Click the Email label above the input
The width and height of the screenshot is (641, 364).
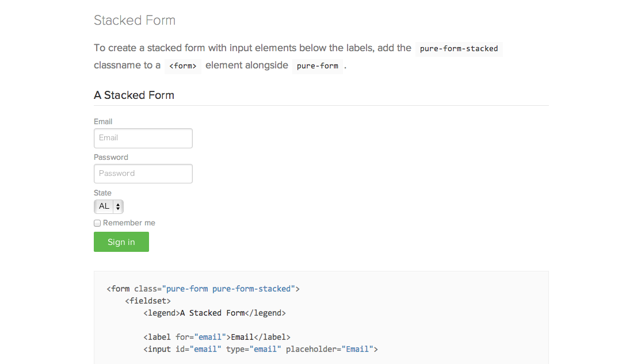[x=103, y=122]
